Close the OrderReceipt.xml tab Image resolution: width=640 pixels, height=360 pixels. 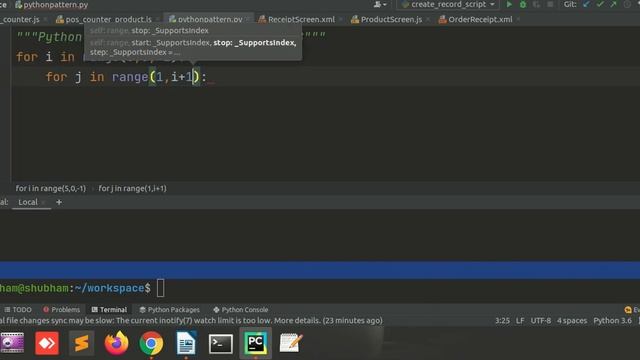(x=518, y=19)
